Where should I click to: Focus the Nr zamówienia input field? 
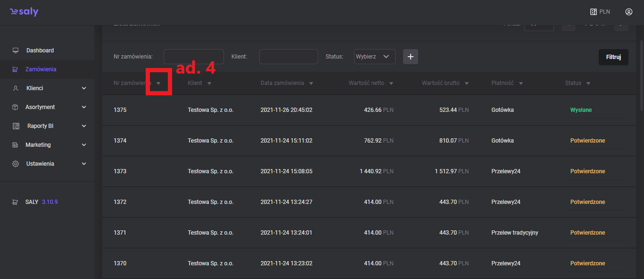click(193, 57)
